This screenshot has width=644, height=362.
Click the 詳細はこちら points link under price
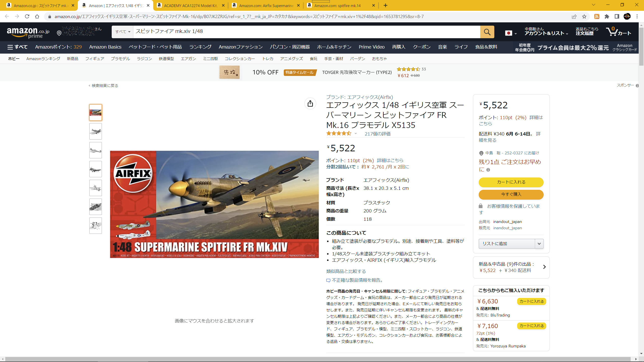390,160
